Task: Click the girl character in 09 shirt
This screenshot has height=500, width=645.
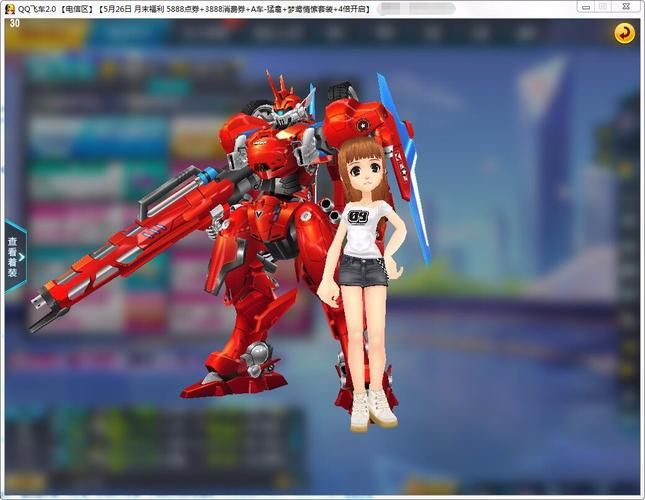Action: tap(361, 284)
